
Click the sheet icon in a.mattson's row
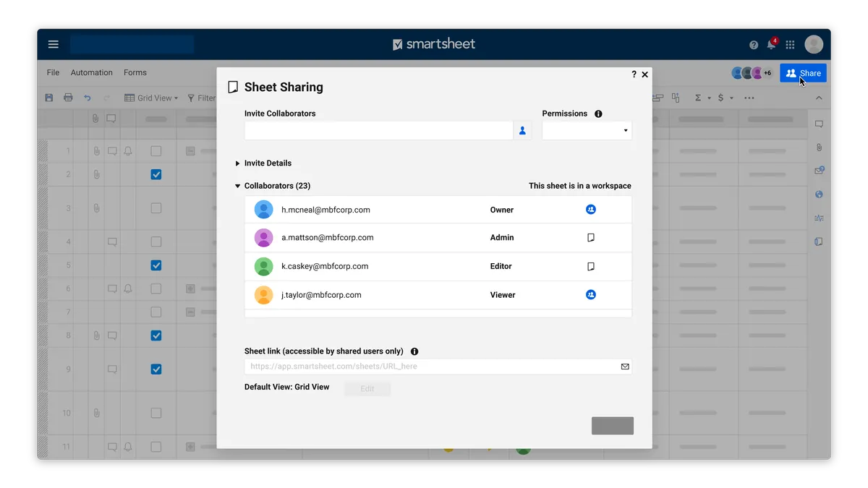click(x=591, y=238)
